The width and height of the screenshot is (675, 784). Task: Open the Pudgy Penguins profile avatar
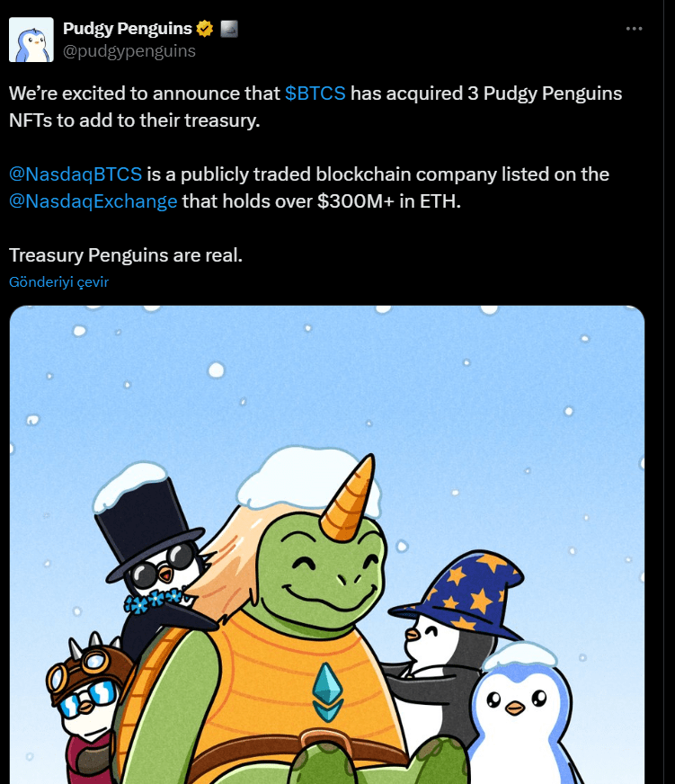[31, 40]
